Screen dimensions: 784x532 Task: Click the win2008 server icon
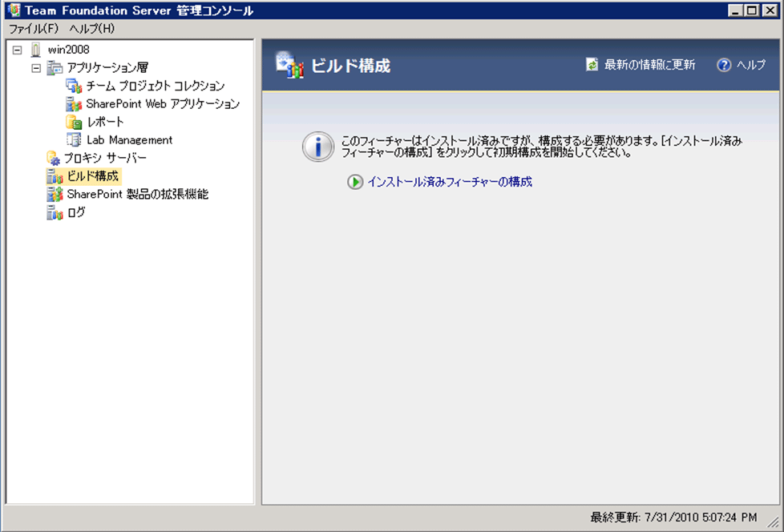pos(35,50)
